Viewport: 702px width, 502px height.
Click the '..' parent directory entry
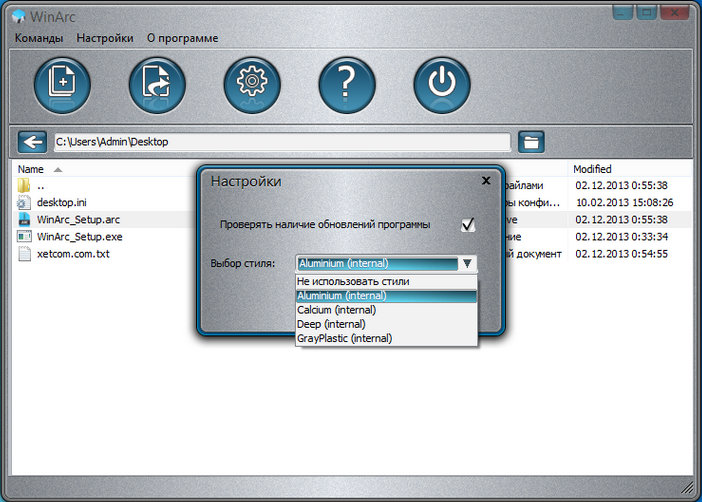(41, 185)
